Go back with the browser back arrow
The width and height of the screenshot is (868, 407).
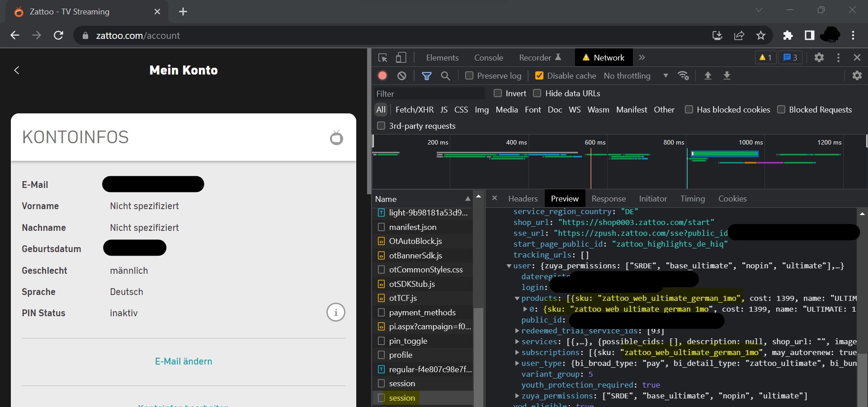(15, 35)
